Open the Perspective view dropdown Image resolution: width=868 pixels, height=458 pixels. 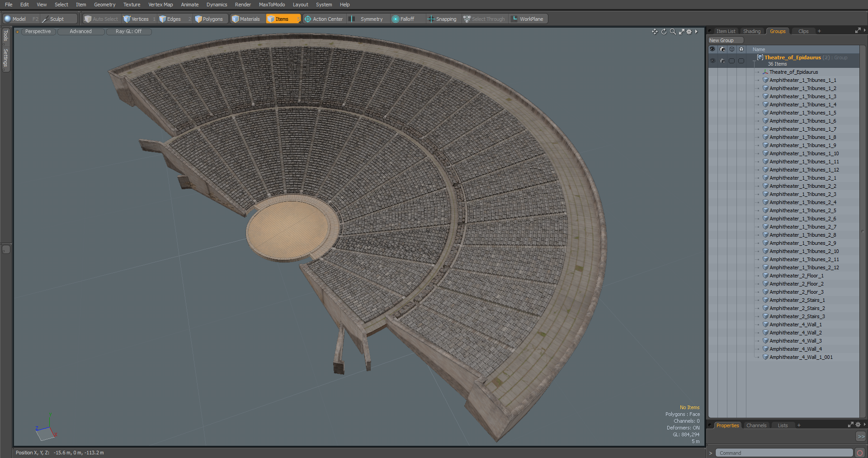point(38,32)
